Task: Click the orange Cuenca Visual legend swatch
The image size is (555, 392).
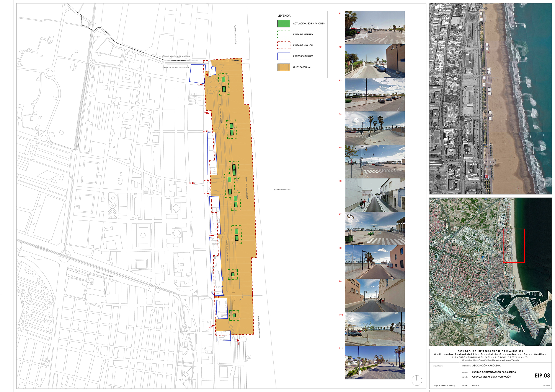Action: coord(284,67)
